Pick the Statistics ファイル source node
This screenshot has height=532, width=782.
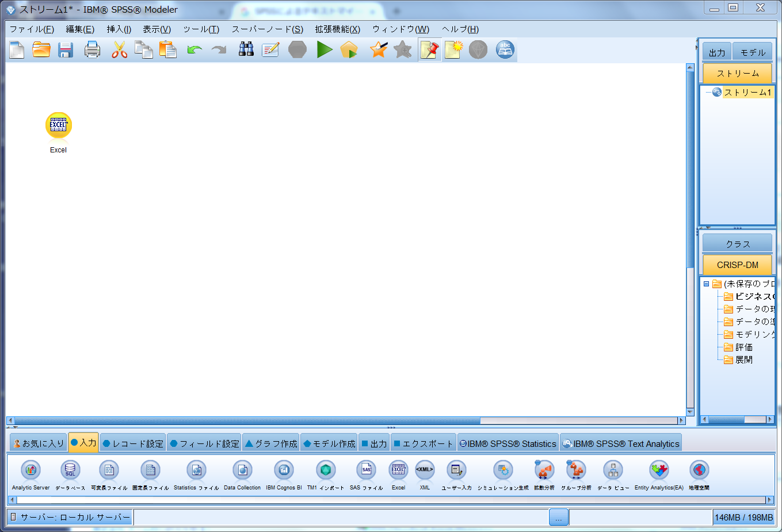coord(196,470)
